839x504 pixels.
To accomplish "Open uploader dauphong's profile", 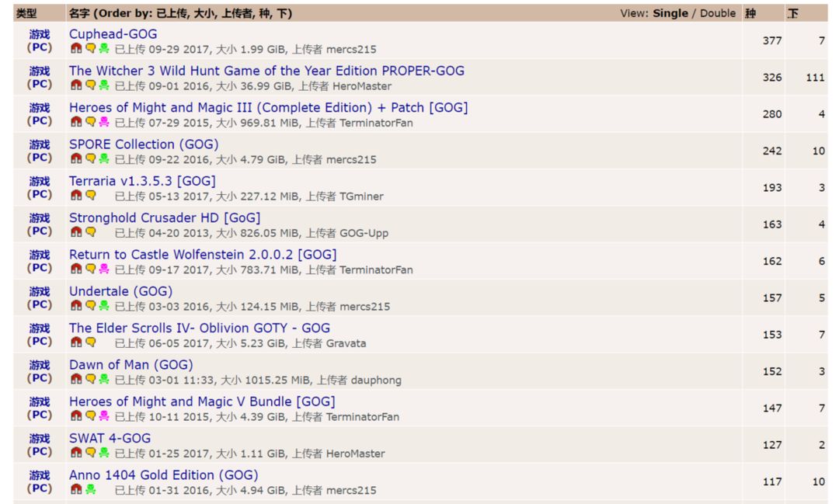I will click(x=376, y=381).
